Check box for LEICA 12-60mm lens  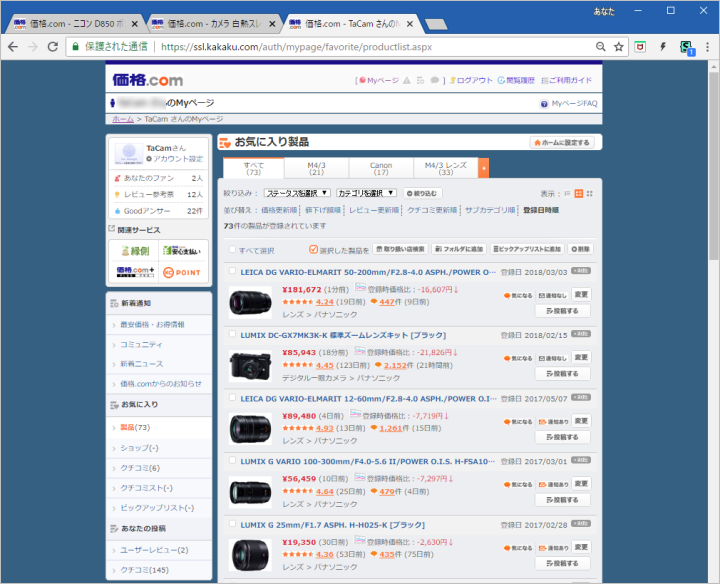pyautogui.click(x=232, y=398)
